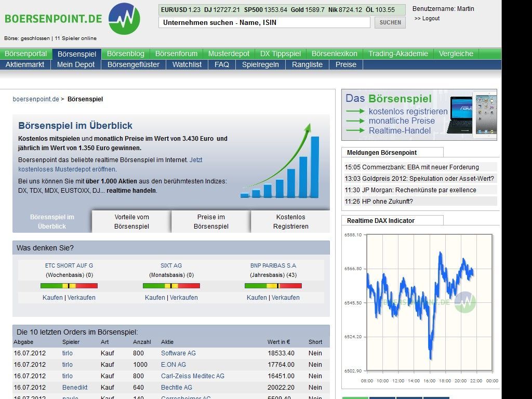Open the 'HP ohne Zukunft?' news item
This screenshot has width=532, height=399.
tap(388, 201)
